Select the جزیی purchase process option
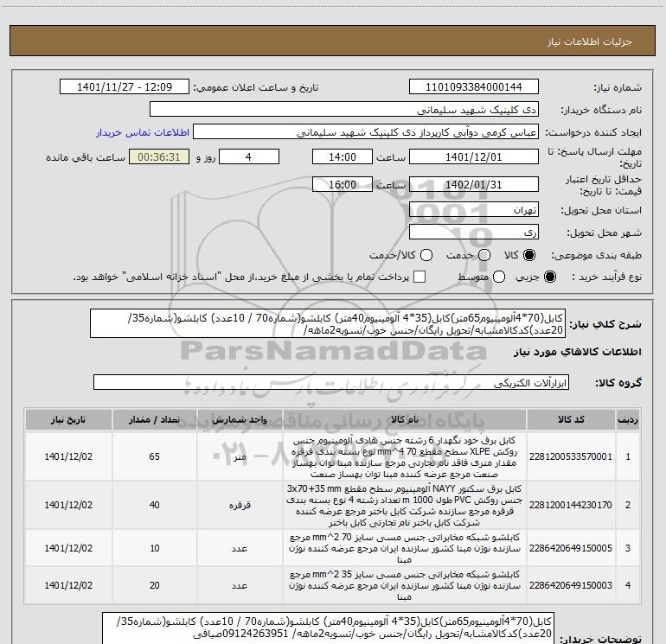 pyautogui.click(x=549, y=277)
